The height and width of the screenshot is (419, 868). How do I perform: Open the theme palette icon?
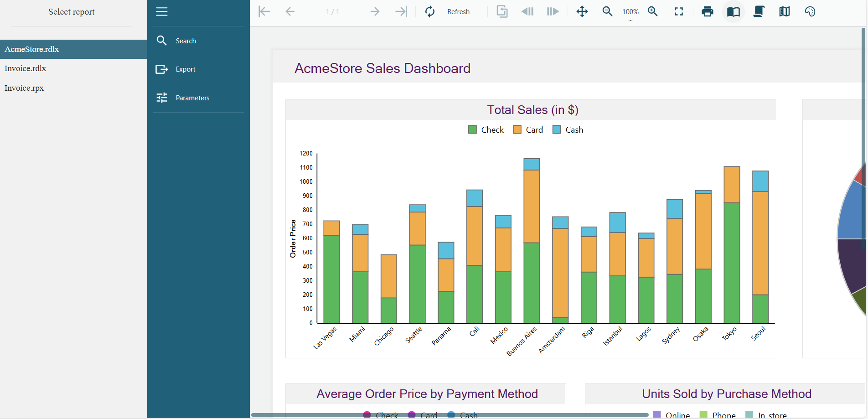point(810,12)
